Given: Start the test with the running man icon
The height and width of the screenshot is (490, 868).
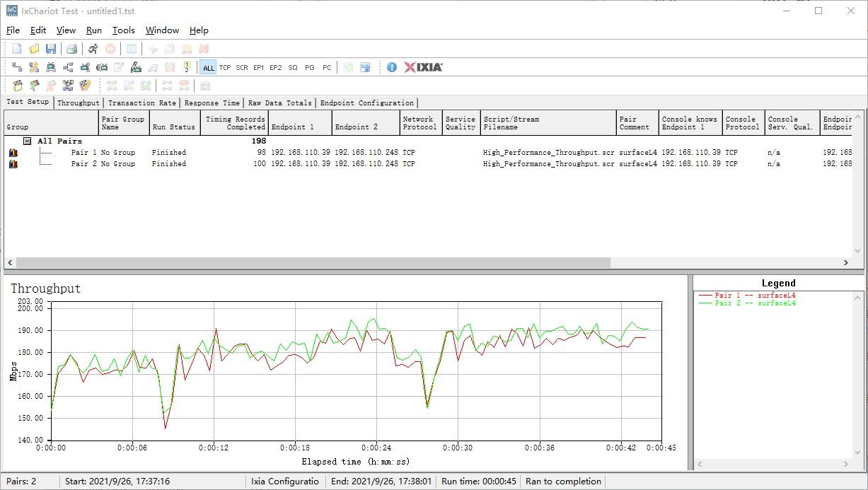Looking at the screenshot, I should click(x=93, y=49).
